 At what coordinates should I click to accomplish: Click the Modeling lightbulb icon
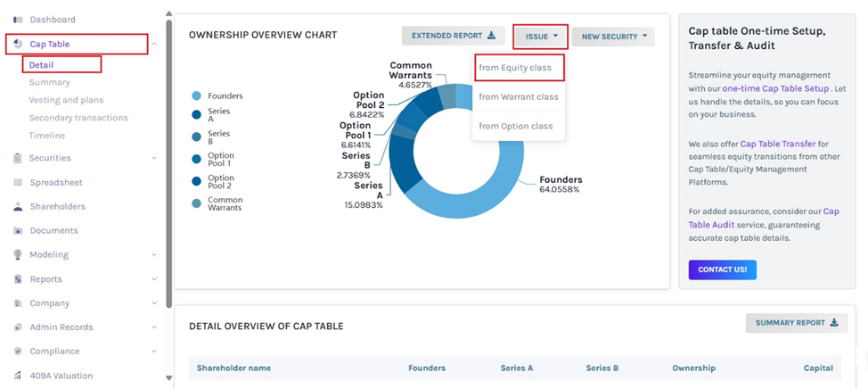pyautogui.click(x=18, y=255)
